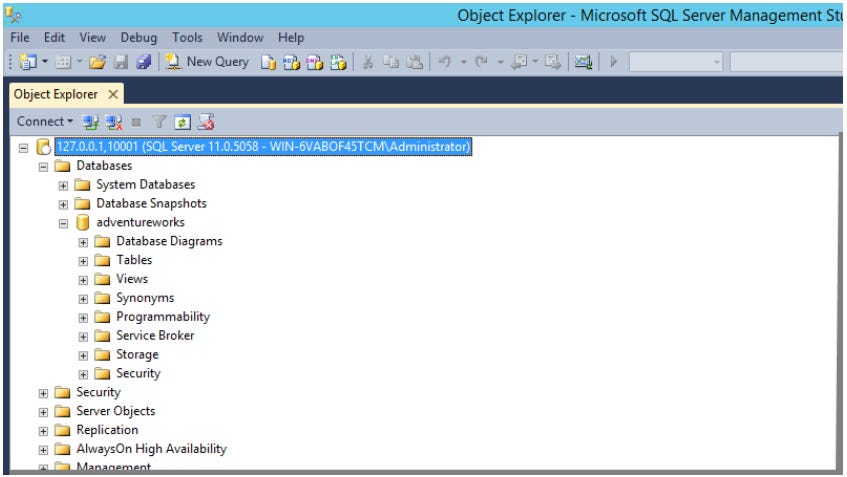The image size is (847, 477).
Task: Click the Save floppy disk icon
Action: 120,62
